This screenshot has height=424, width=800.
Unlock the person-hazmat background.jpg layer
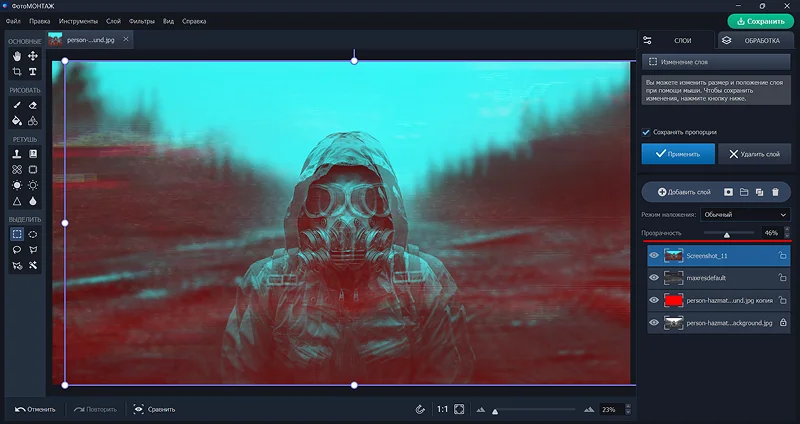pyautogui.click(x=783, y=322)
